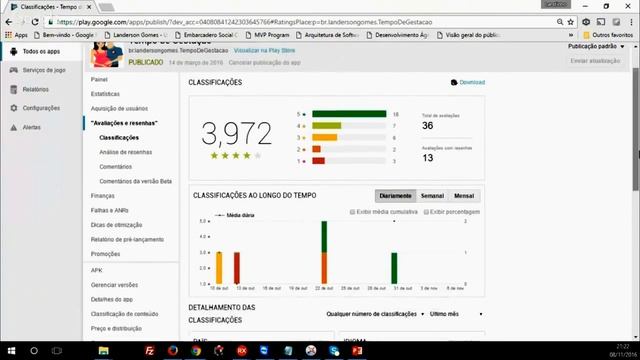
Task: Click the 4-star yellow-green rating bar
Action: pos(327,126)
